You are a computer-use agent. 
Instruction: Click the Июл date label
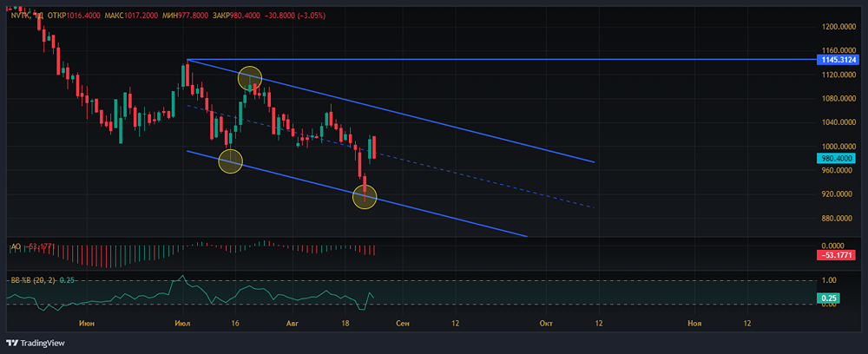coord(182,323)
